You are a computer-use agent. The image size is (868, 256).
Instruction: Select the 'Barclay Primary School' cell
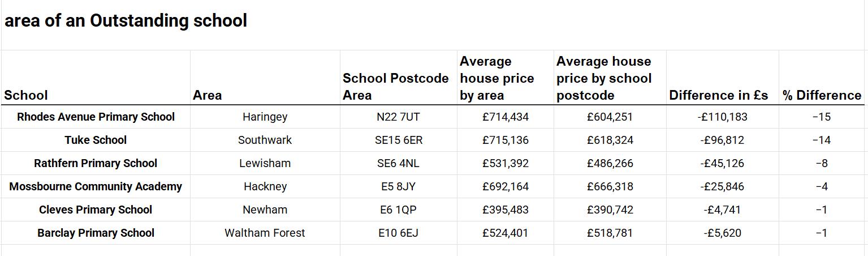tap(96, 233)
